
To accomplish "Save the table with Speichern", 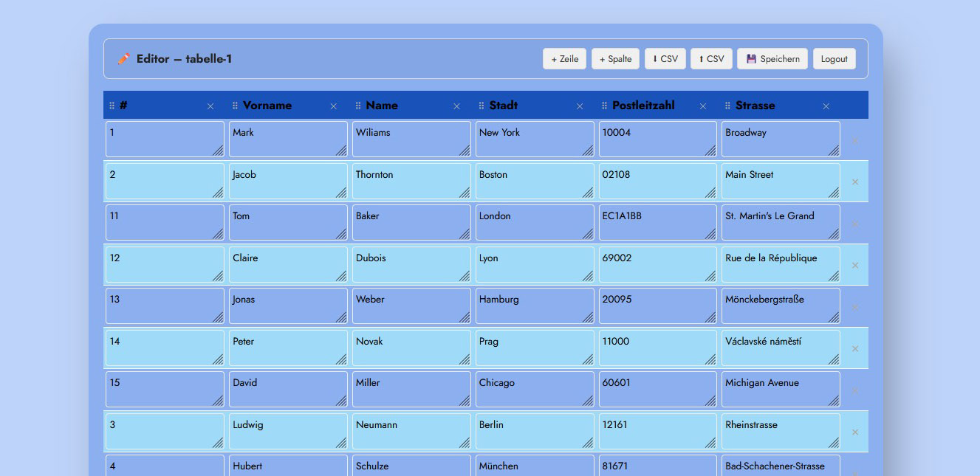I will pyautogui.click(x=772, y=59).
